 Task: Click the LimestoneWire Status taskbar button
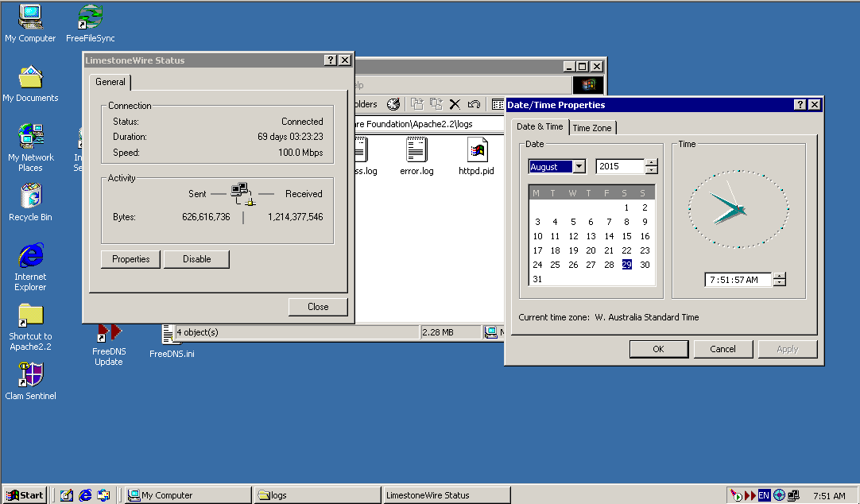pos(446,495)
